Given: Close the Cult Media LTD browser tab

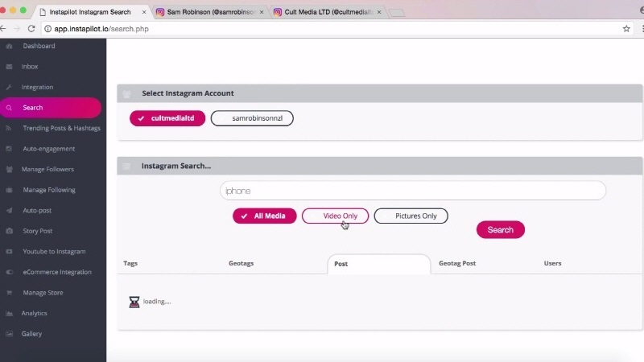Looking at the screenshot, I should click(x=379, y=12).
